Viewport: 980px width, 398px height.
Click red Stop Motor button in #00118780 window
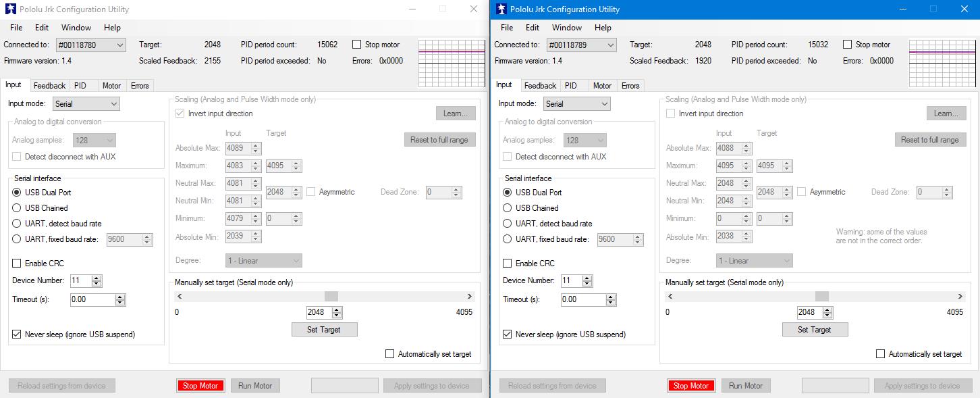200,386
